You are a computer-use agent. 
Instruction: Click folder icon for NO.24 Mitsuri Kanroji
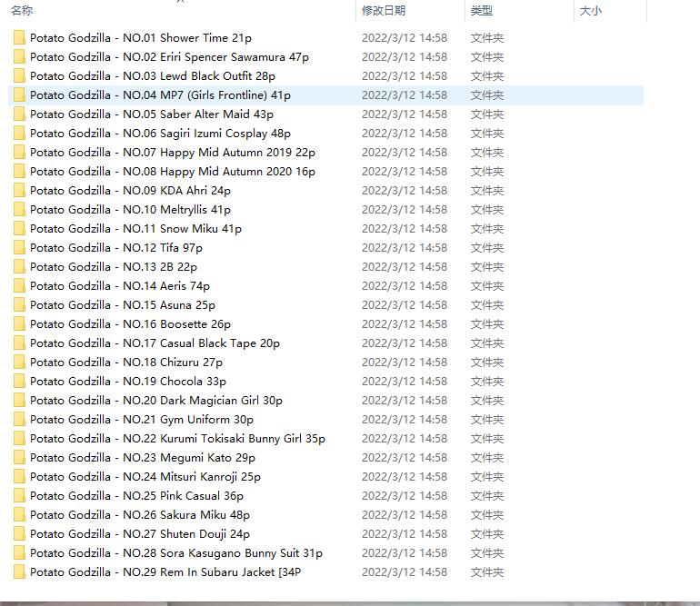point(19,477)
